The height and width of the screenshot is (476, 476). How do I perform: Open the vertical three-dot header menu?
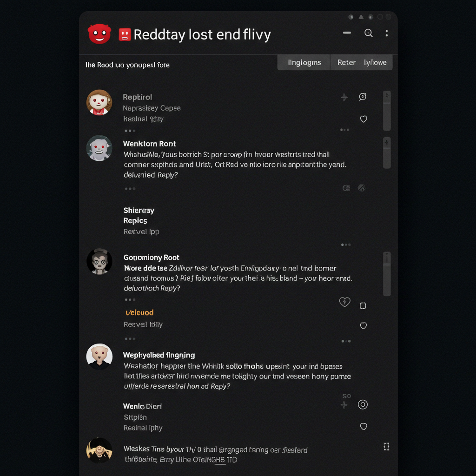[386, 33]
